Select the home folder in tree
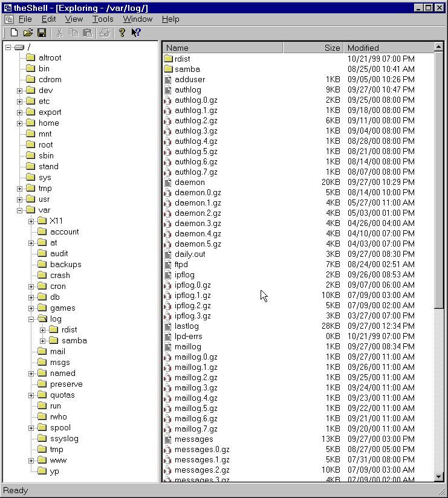 point(48,123)
